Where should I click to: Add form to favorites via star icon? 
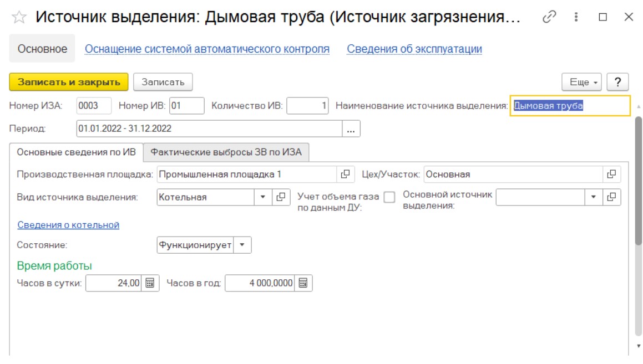click(19, 17)
